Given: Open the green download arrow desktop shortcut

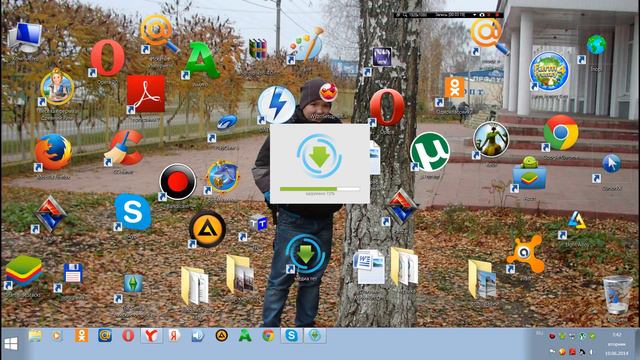Looking at the screenshot, I should pos(306,254).
